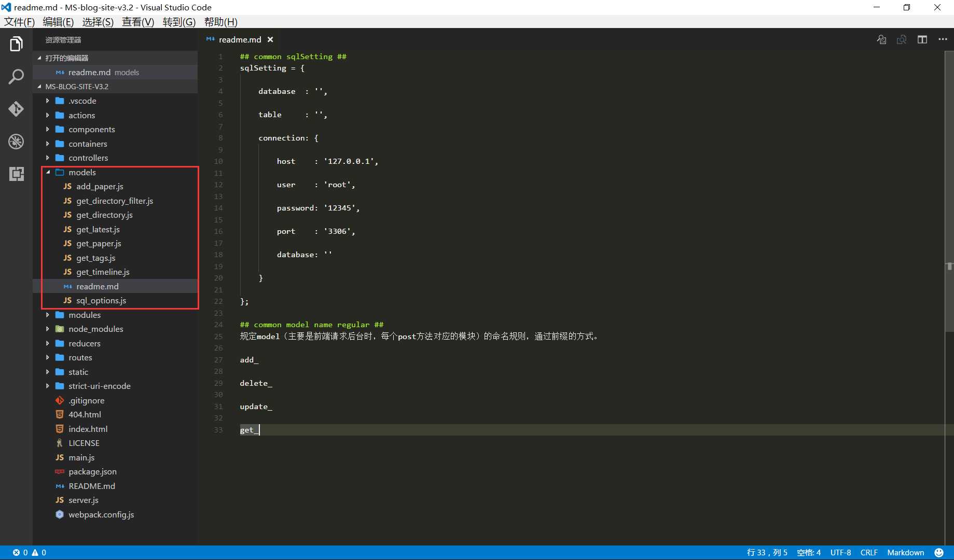Open the Extensions view icon
Image resolution: width=954 pixels, height=560 pixels.
click(x=16, y=174)
